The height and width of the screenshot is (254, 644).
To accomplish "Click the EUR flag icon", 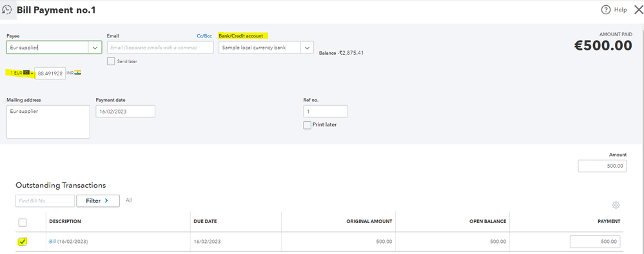I will [x=26, y=73].
